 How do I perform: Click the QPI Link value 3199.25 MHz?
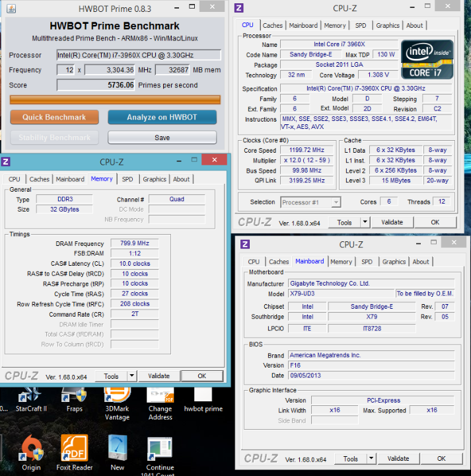307,180
